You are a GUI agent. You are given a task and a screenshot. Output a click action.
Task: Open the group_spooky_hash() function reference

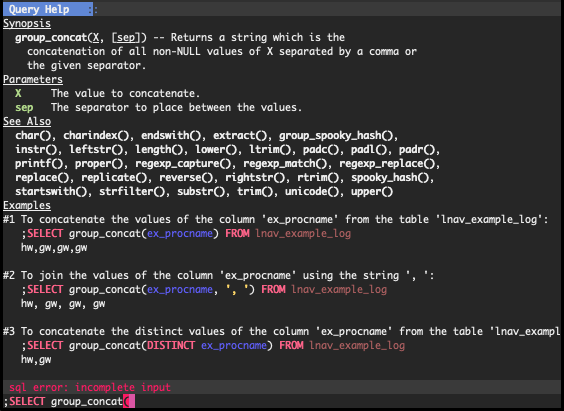[x=336, y=136]
